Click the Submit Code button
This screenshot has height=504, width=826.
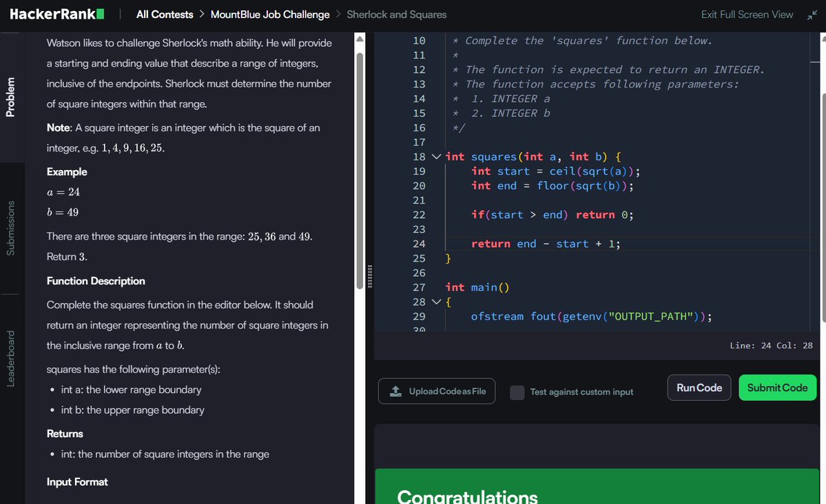[x=778, y=388]
